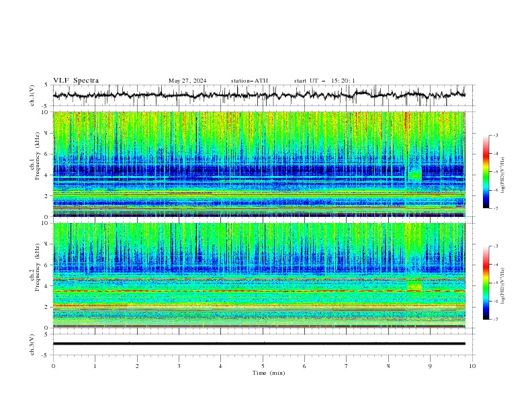Screen dimensions: 532x411
Task: Click the time axis tick label "2"
Action: coord(137,366)
